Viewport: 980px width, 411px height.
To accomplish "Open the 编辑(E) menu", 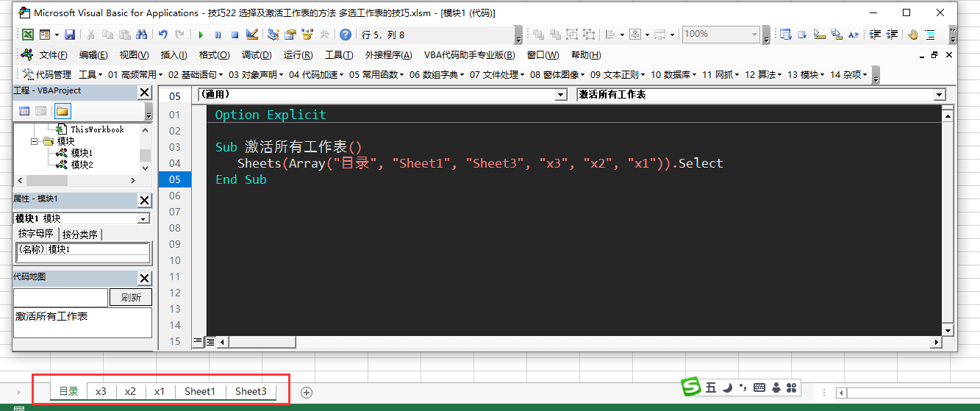I will pos(93,55).
